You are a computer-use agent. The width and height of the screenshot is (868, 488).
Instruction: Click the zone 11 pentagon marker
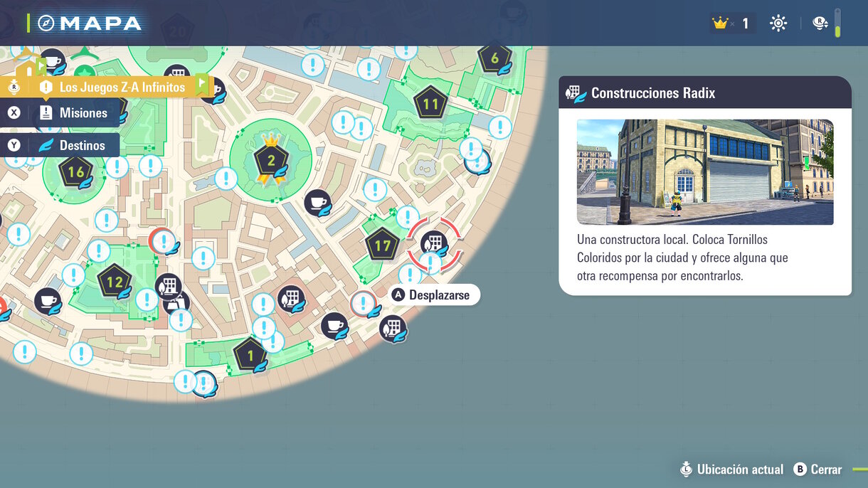coord(430,104)
